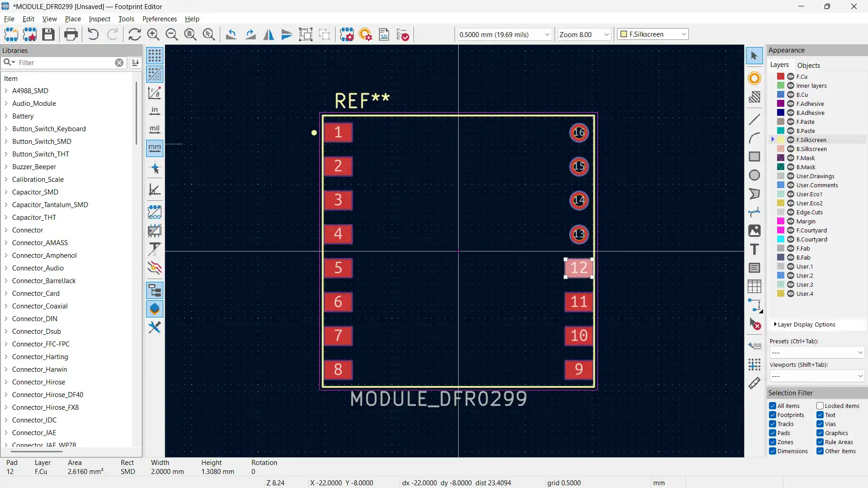Switch units to mils
This screenshot has width=868, height=488.
point(155,129)
